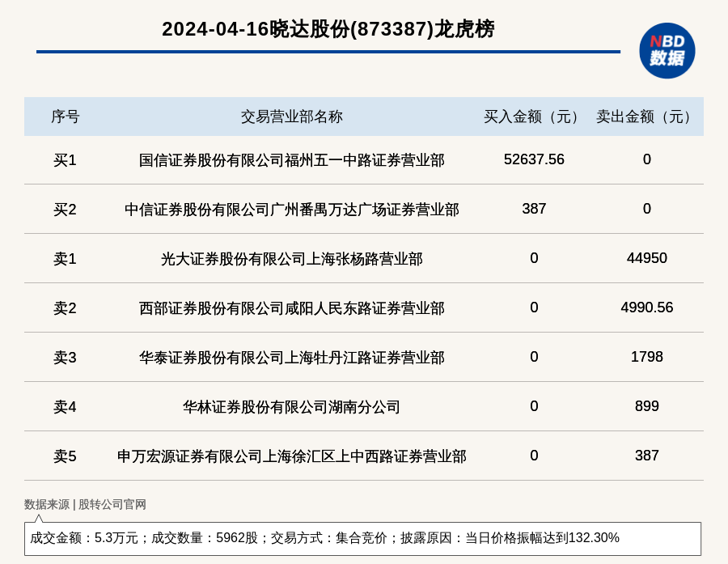
Task: Select the 卖1 row label
Action: 65,259
